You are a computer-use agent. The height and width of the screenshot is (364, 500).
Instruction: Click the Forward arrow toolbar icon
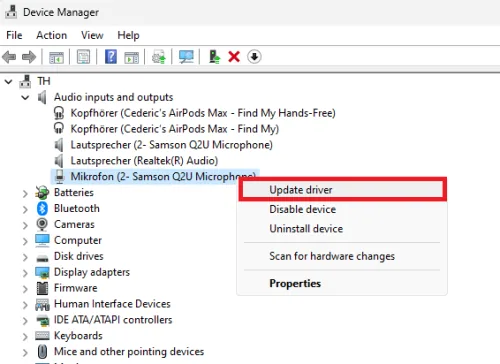coord(29,57)
